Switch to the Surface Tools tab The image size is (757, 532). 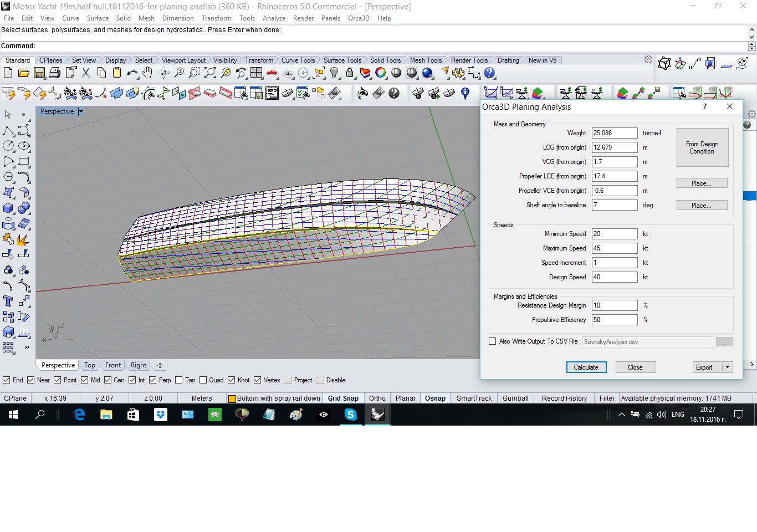tap(342, 60)
